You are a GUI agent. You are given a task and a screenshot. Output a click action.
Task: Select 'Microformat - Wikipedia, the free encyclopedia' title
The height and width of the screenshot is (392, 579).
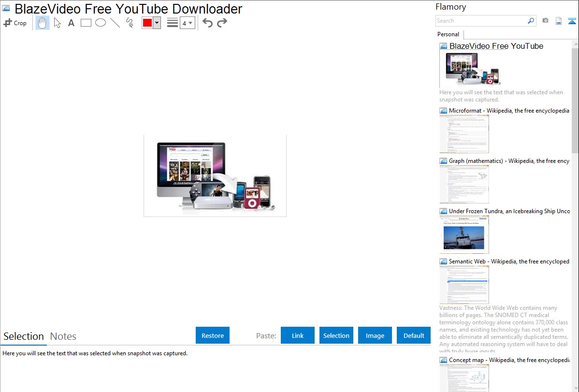click(509, 111)
